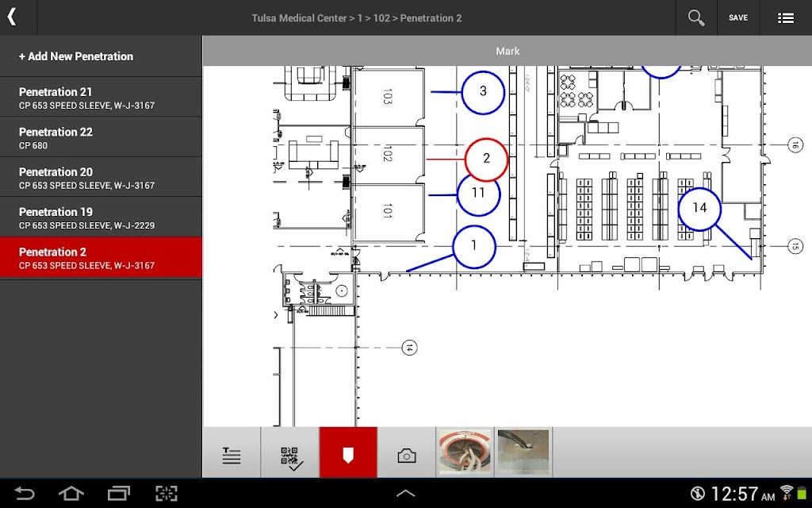Select Penetration 21 in the list
Viewport: 812px width, 508px height.
[101, 98]
